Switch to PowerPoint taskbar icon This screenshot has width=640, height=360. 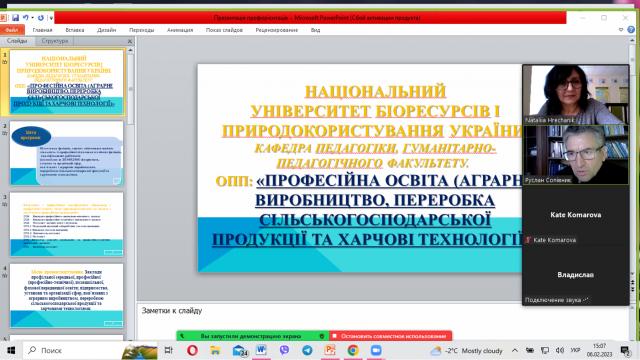tap(330, 351)
